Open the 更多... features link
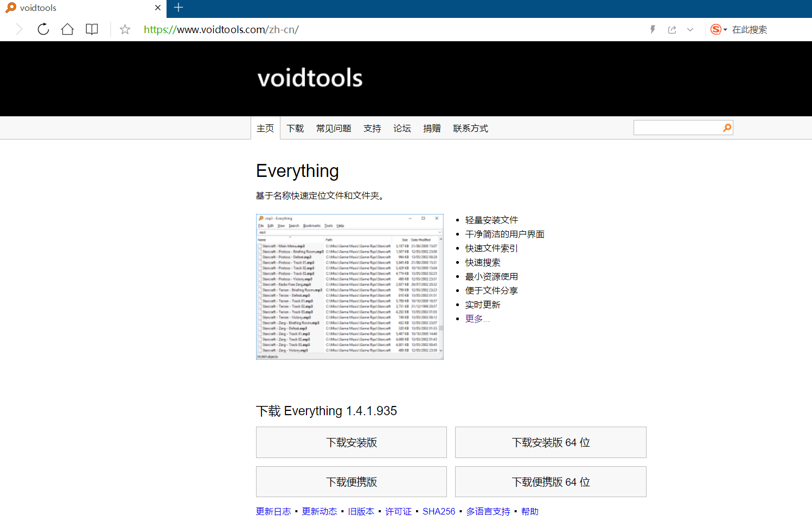 477,319
